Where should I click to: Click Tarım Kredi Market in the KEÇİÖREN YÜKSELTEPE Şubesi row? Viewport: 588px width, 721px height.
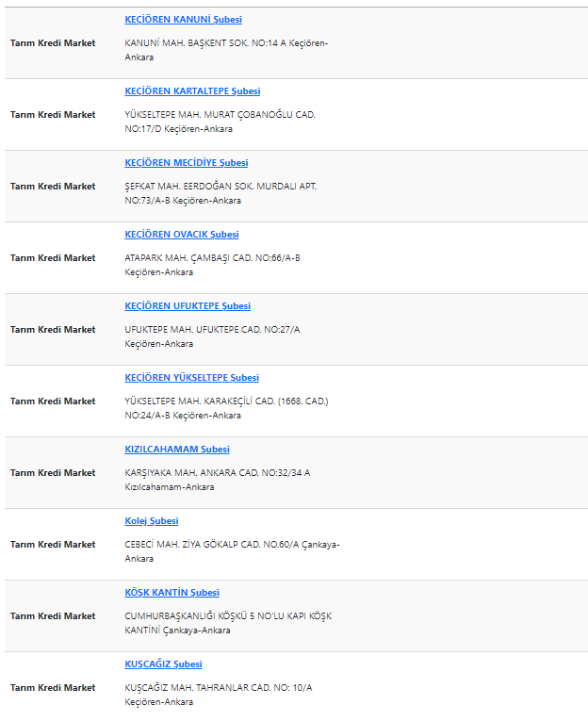(53, 401)
